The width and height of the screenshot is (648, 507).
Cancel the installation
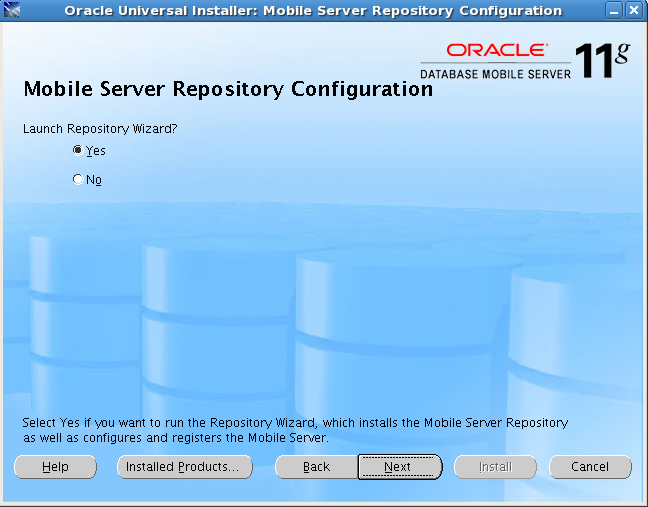(x=590, y=467)
